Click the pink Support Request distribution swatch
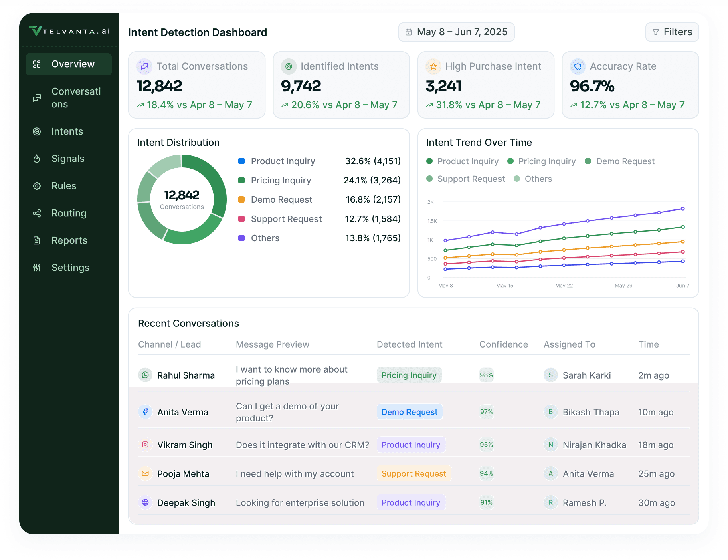The image size is (728, 560). (241, 219)
